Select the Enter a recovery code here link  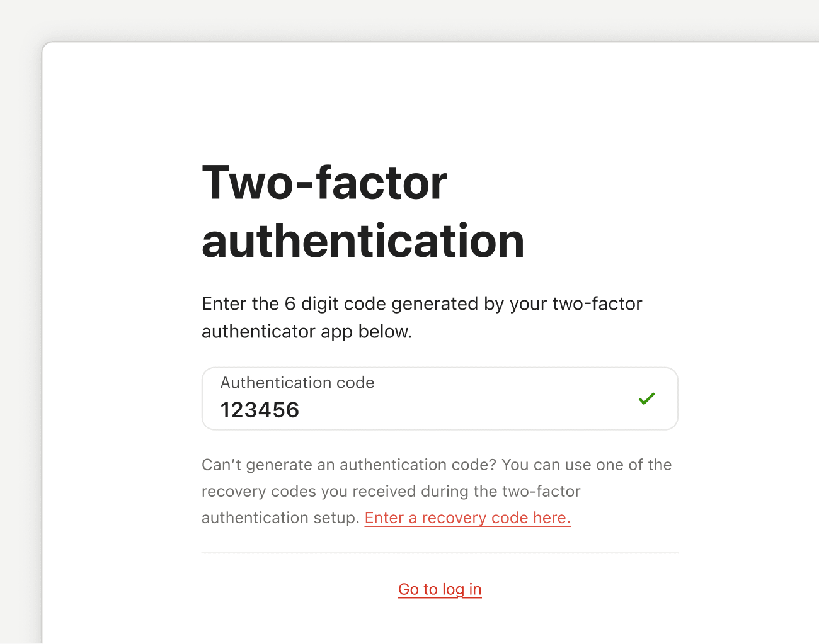(467, 517)
